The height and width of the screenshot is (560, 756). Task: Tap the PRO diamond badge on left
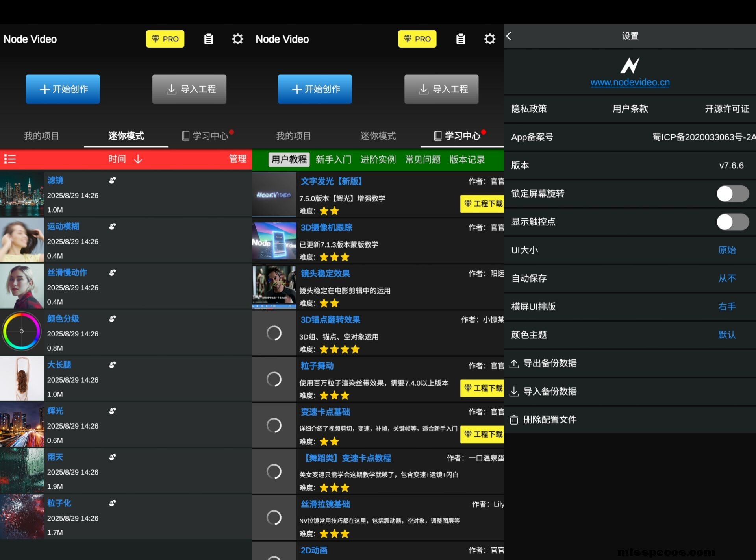pos(165,39)
